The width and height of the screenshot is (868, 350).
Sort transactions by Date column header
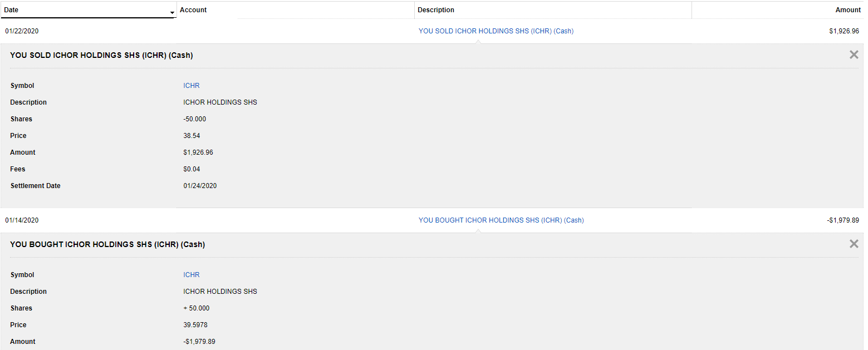coord(11,10)
